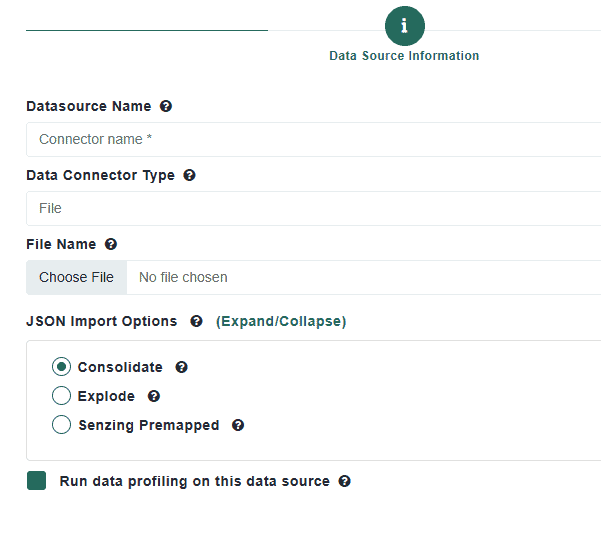Screen dimensions: 601x553
Task: Click the Run data profiling label text
Action: pos(194,481)
